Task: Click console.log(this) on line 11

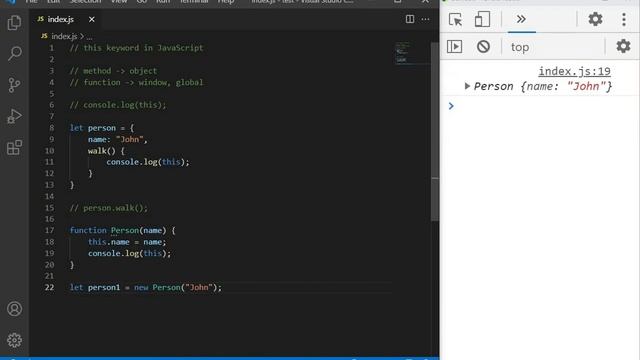Action: click(148, 162)
